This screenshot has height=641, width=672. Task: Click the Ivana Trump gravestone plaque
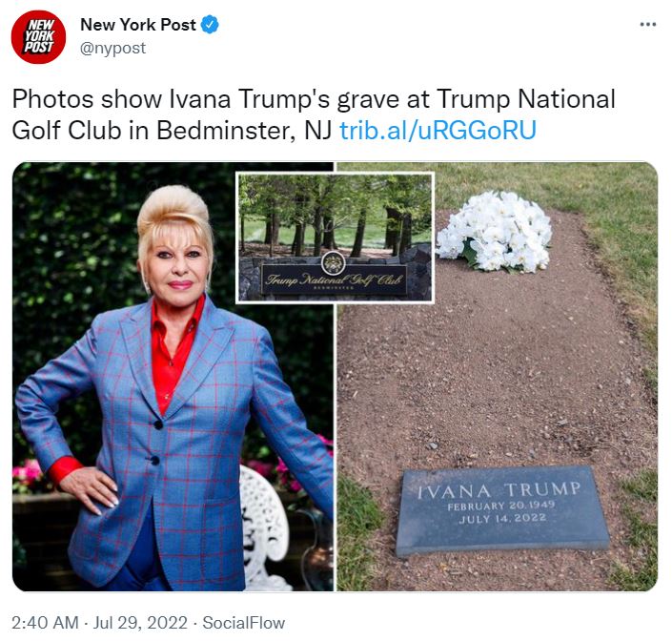[x=502, y=510]
